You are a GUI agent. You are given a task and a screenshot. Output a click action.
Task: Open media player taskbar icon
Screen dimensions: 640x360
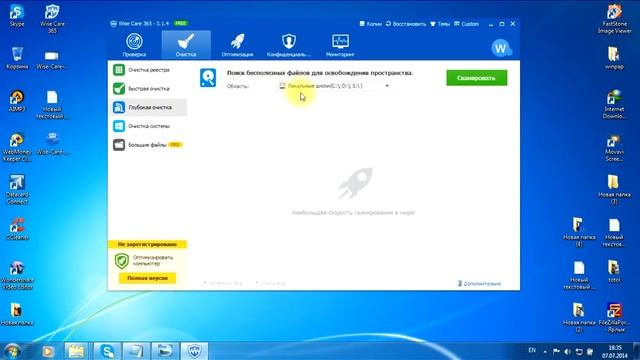click(x=48, y=351)
